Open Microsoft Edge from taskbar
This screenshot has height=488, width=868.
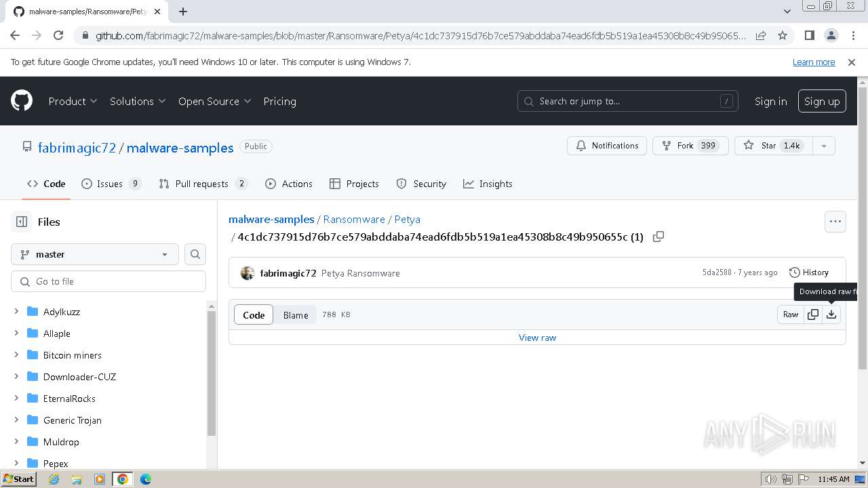[x=146, y=479]
